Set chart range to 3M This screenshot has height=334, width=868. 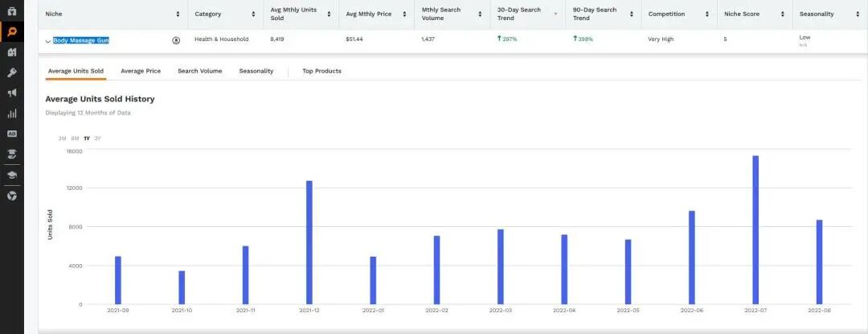point(62,138)
